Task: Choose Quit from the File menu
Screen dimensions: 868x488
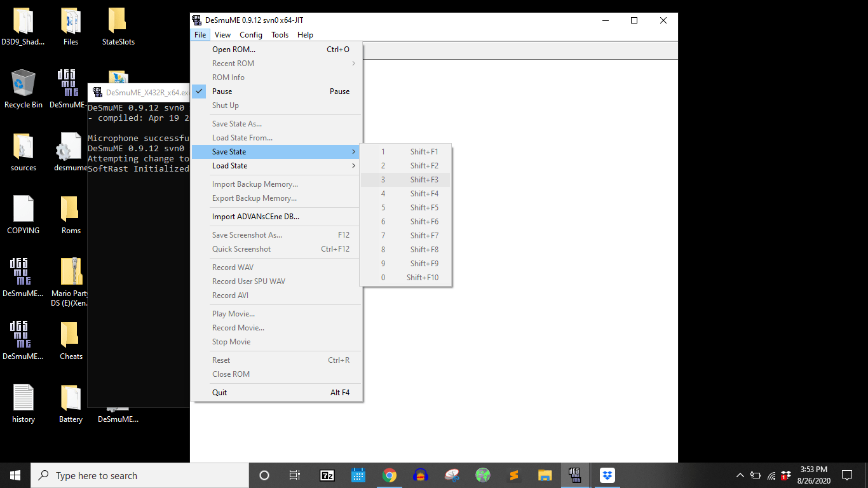Action: click(x=277, y=393)
